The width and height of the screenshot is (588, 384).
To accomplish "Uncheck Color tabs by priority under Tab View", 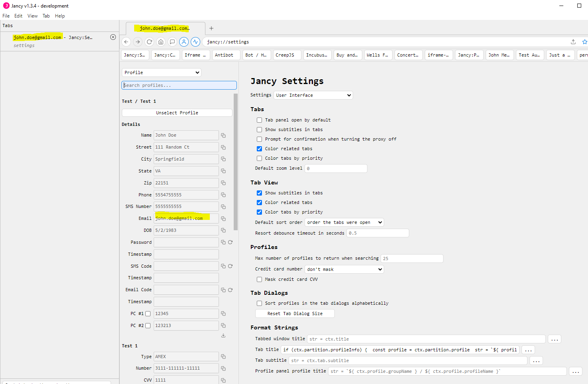I will tap(259, 212).
